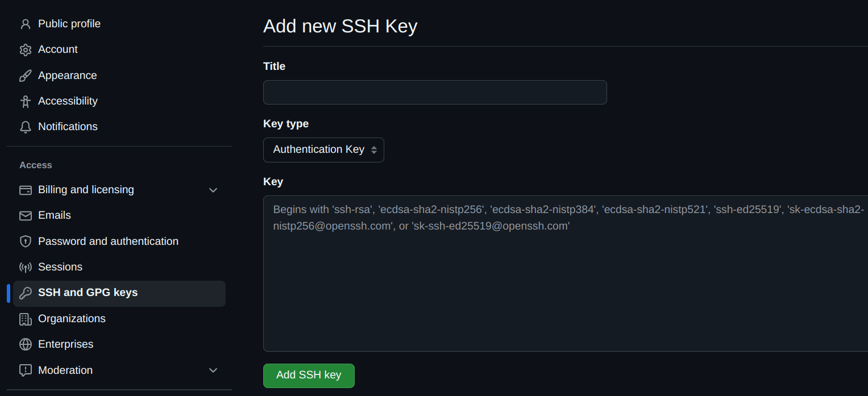This screenshot has height=396, width=868.
Task: Open the Sessions settings link
Action: pyautogui.click(x=60, y=267)
